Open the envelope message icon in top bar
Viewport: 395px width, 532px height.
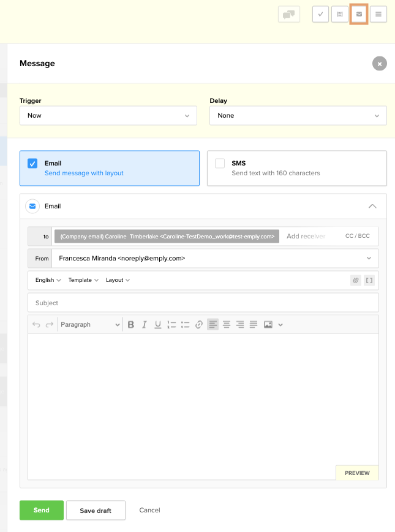[359, 14]
